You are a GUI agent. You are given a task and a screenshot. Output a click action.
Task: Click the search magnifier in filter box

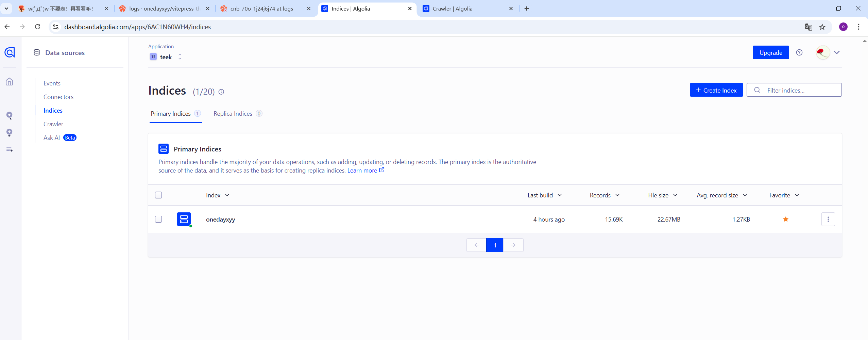pos(757,90)
